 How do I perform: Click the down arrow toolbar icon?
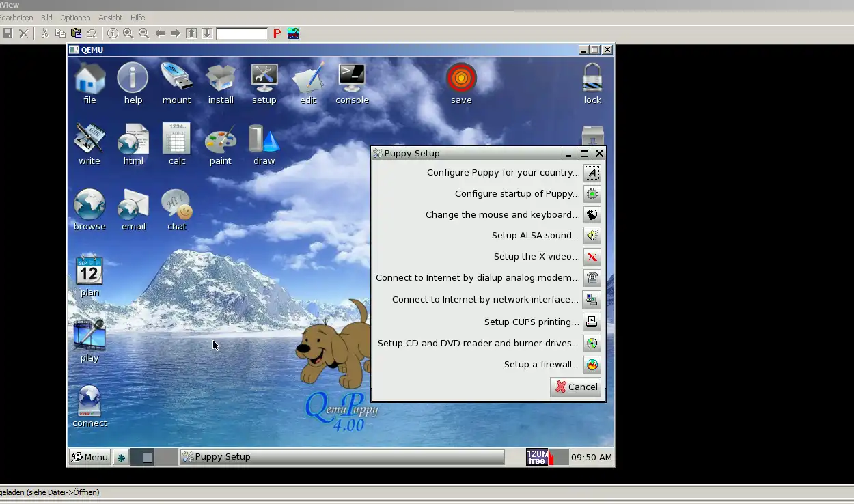pyautogui.click(x=207, y=33)
